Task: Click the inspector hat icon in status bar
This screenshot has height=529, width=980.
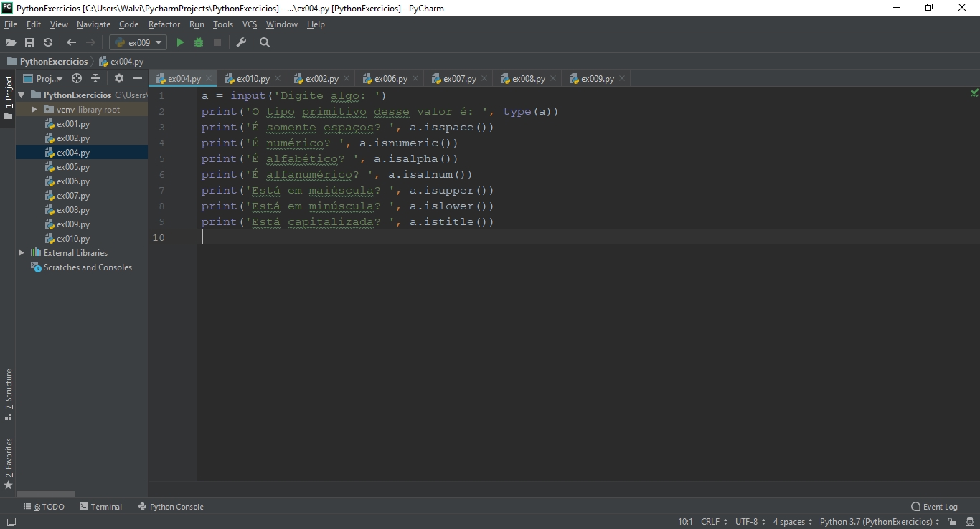Action: click(969, 522)
